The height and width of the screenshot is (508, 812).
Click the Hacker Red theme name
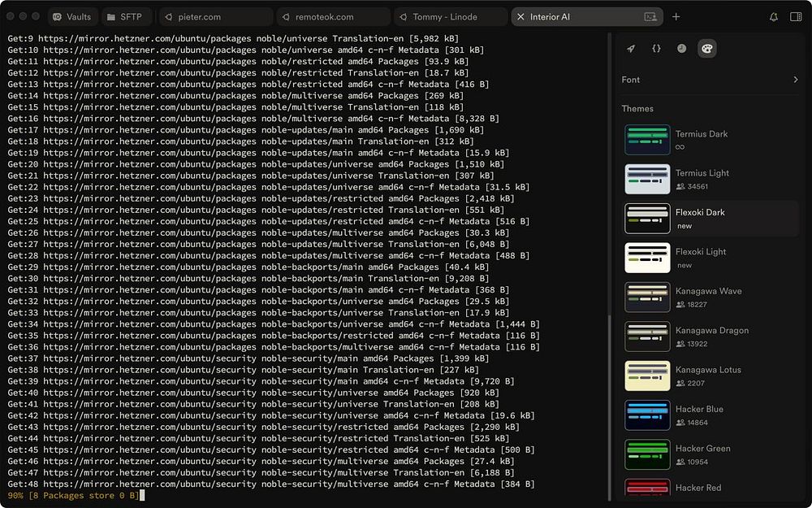pyautogui.click(x=698, y=488)
